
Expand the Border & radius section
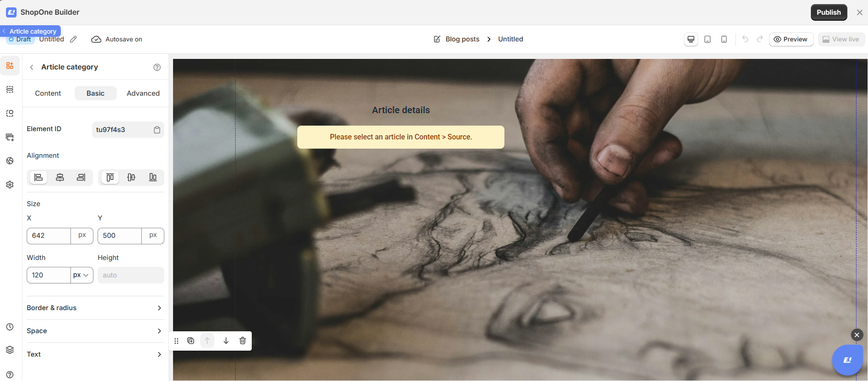pos(95,308)
